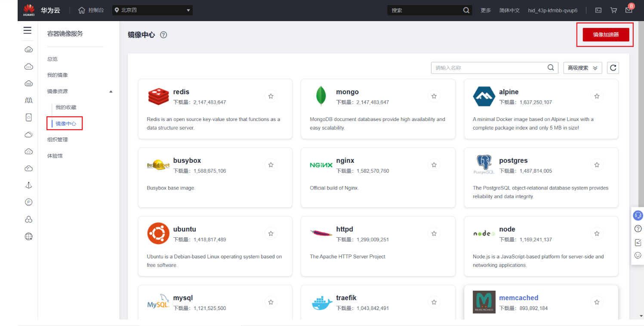Favorite the alpine image star
The width and height of the screenshot is (644, 326).
click(x=597, y=96)
